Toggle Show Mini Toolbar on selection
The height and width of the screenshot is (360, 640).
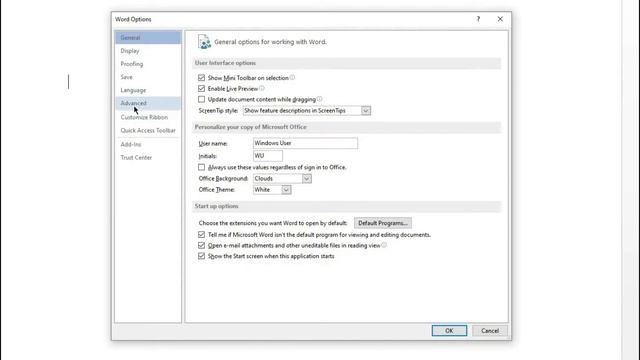tap(201, 78)
